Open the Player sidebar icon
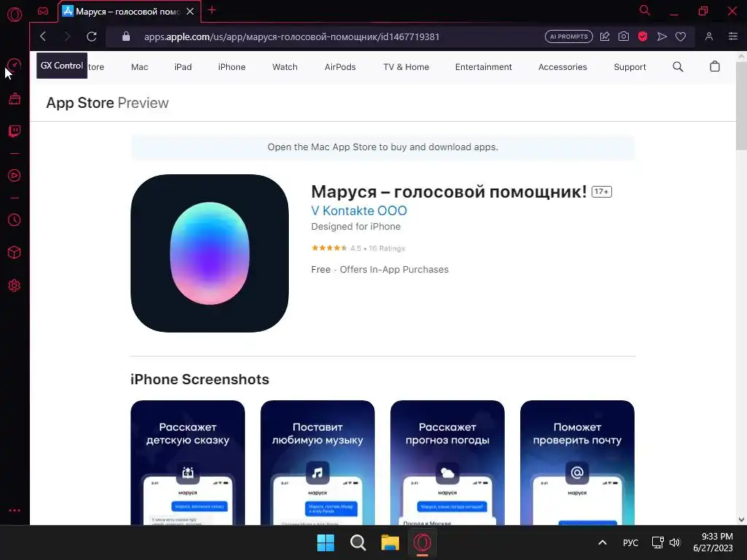Screen dimensions: 747x560 pyautogui.click(x=15, y=175)
